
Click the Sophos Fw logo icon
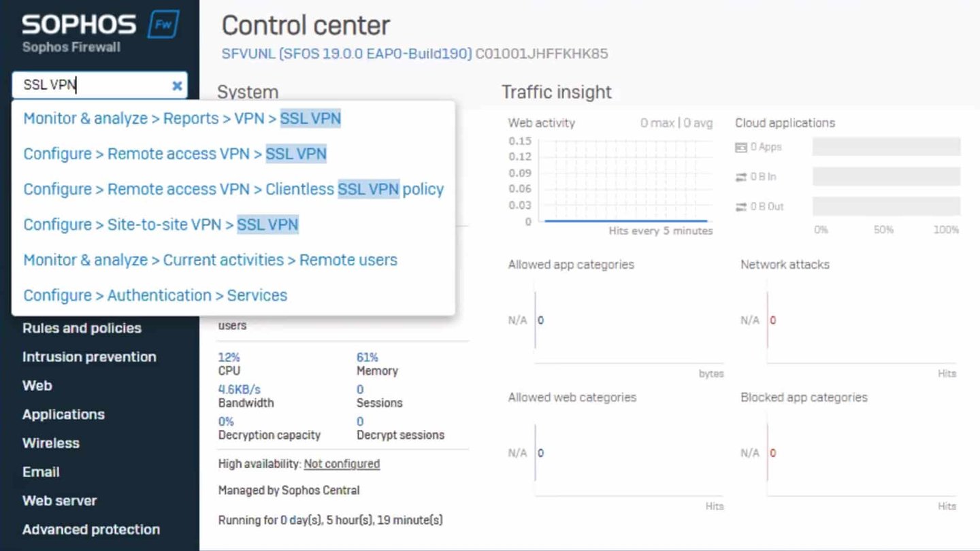click(163, 24)
